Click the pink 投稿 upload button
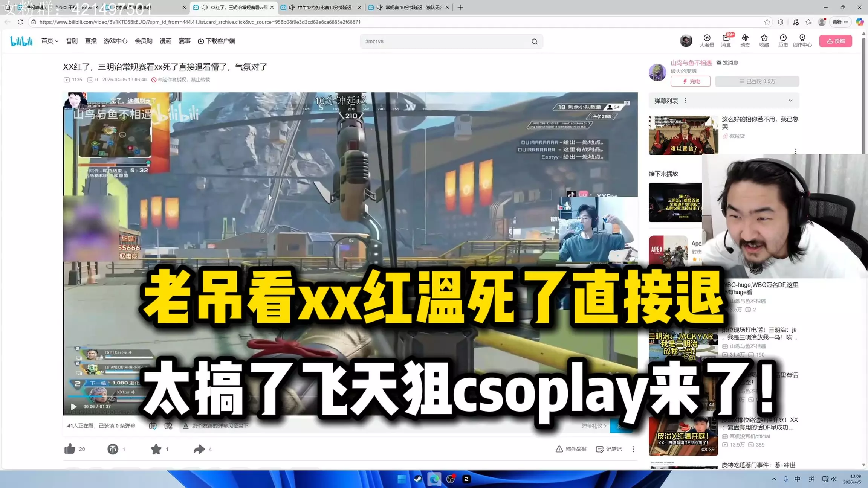Image resolution: width=868 pixels, height=488 pixels. [x=835, y=41]
